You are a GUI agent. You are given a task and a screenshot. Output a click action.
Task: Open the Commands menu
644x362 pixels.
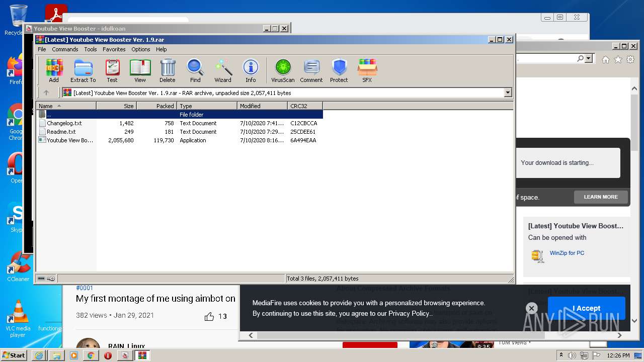tap(65, 49)
